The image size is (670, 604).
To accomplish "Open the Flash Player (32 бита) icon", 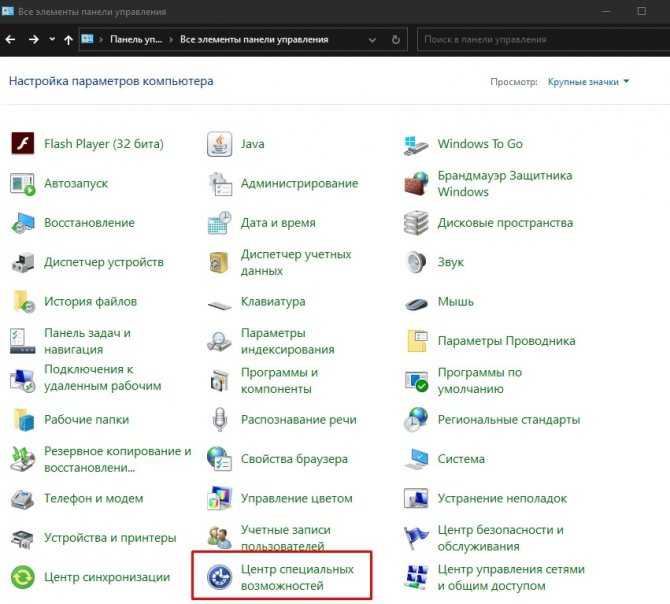I will (x=22, y=144).
